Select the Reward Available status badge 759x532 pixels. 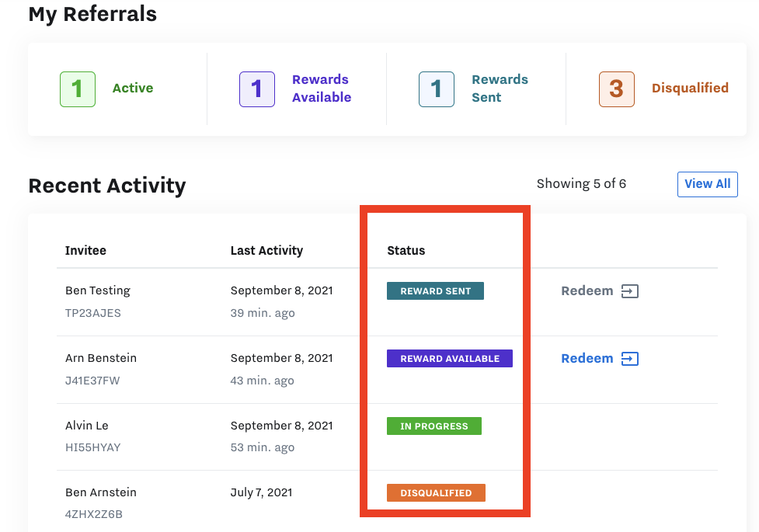450,359
